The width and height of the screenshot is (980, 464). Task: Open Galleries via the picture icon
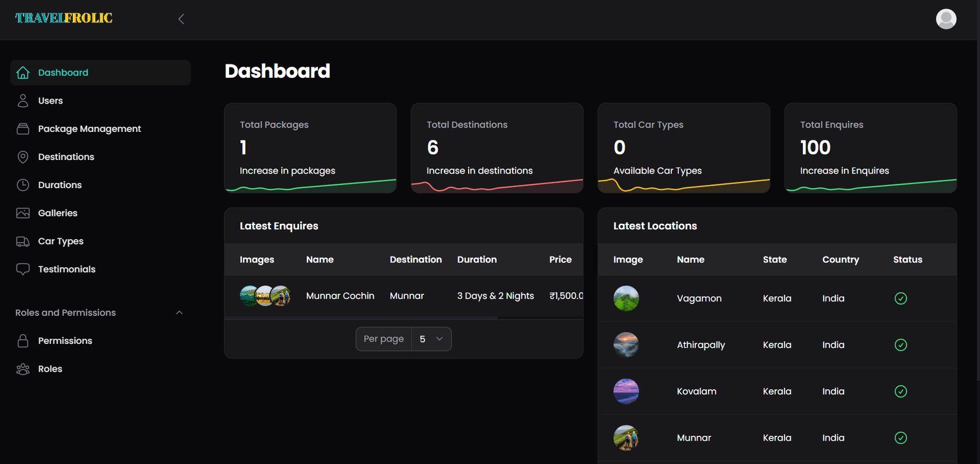(x=23, y=213)
